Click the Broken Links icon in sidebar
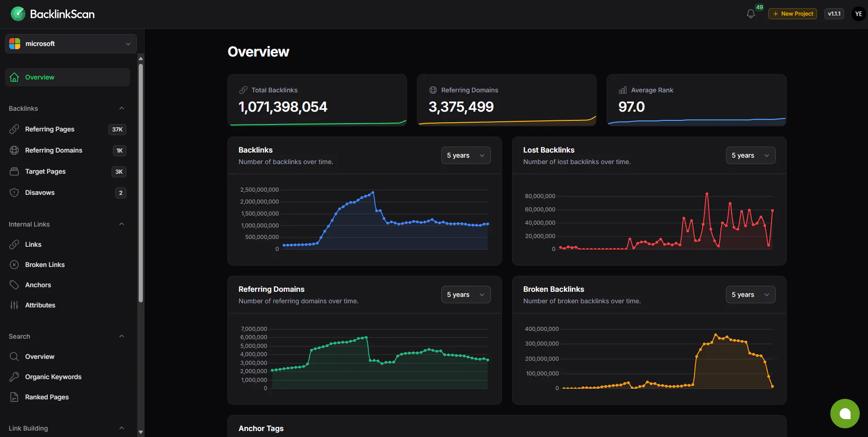The height and width of the screenshot is (437, 868). tap(14, 265)
